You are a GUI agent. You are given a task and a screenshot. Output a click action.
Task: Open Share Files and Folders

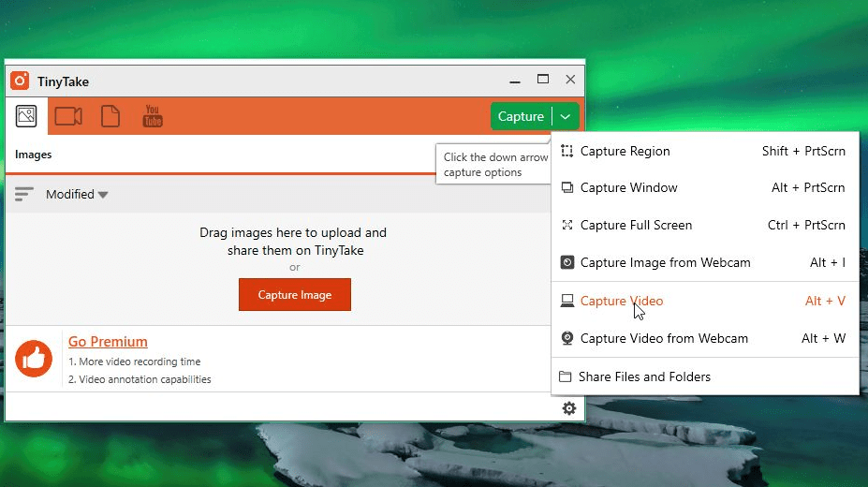point(644,376)
